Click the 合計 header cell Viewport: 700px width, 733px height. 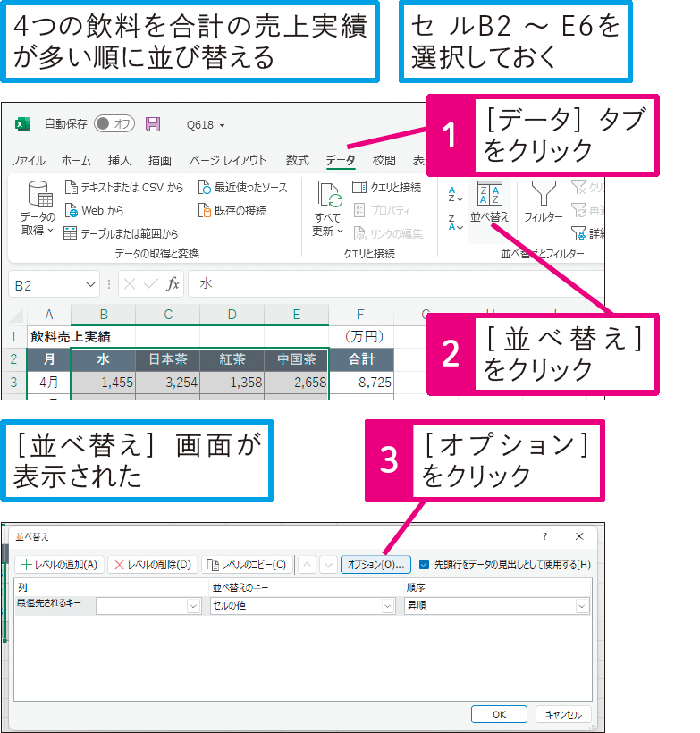click(361, 359)
